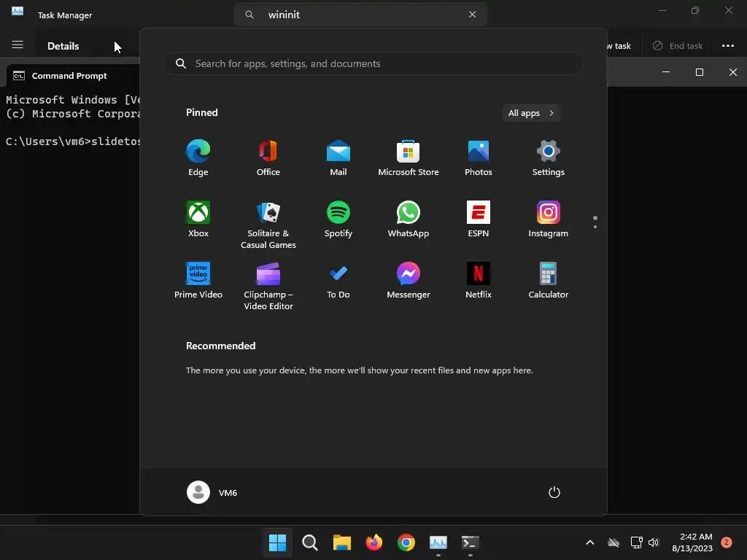The image size is (747, 560).
Task: Go to next pinned apps page dot
Action: (x=595, y=227)
